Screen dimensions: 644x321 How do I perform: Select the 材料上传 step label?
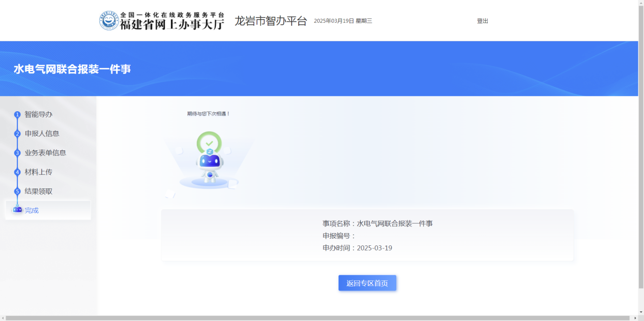[39, 172]
